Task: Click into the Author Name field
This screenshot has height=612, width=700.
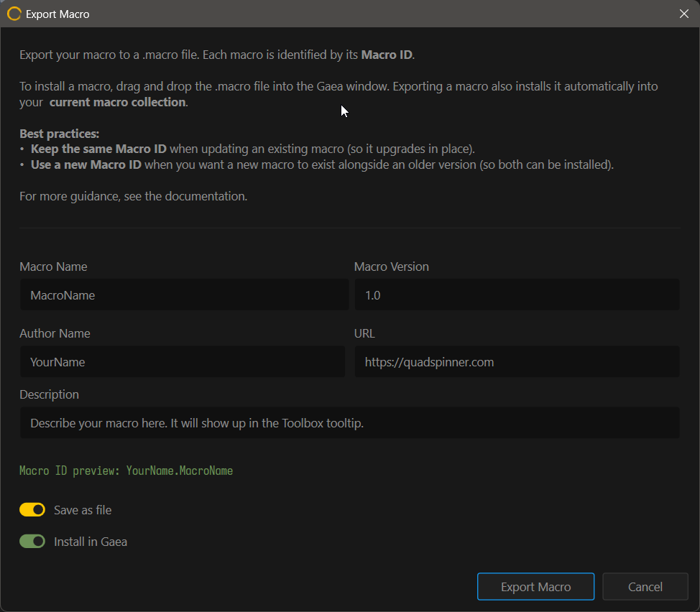Action: pos(182,362)
